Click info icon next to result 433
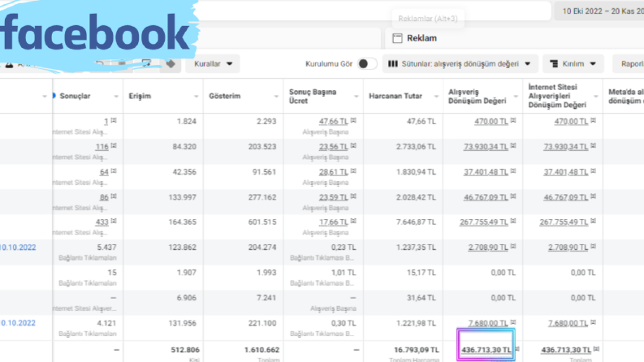This screenshot has height=362, width=644. pyautogui.click(x=114, y=222)
